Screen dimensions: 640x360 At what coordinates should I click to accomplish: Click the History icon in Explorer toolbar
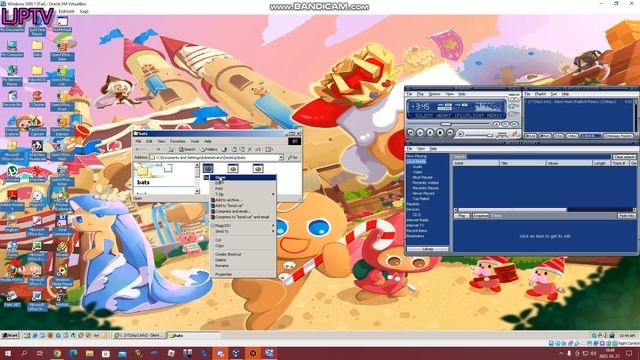tap(224, 149)
